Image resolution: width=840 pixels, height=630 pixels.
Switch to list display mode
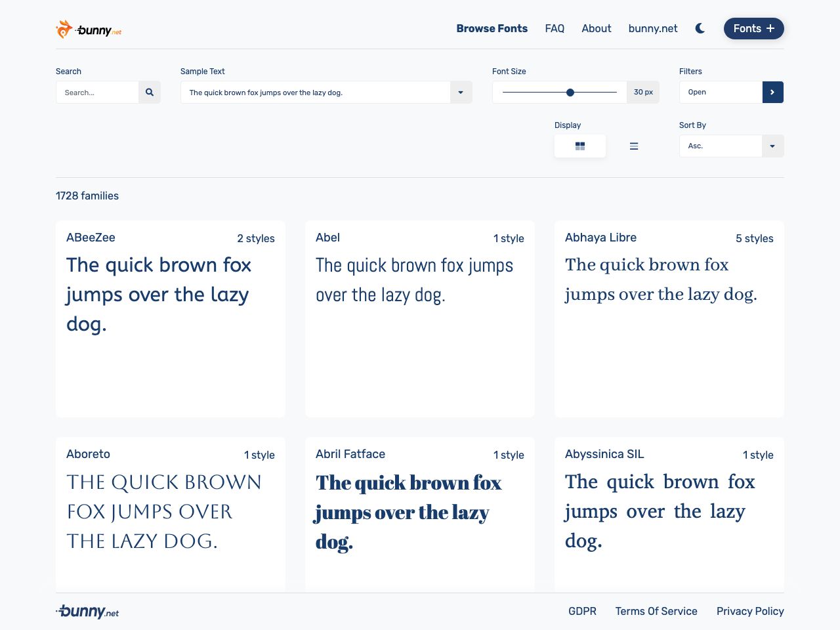pos(633,146)
